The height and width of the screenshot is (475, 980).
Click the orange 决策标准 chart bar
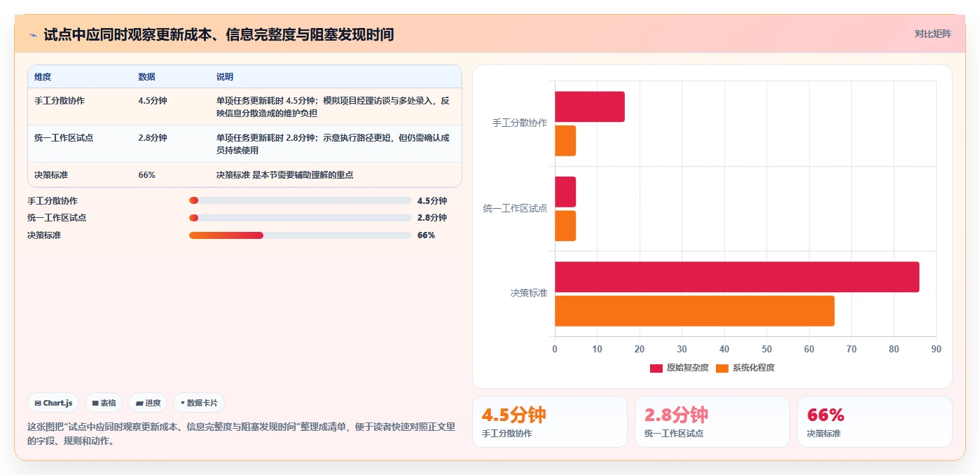point(694,310)
